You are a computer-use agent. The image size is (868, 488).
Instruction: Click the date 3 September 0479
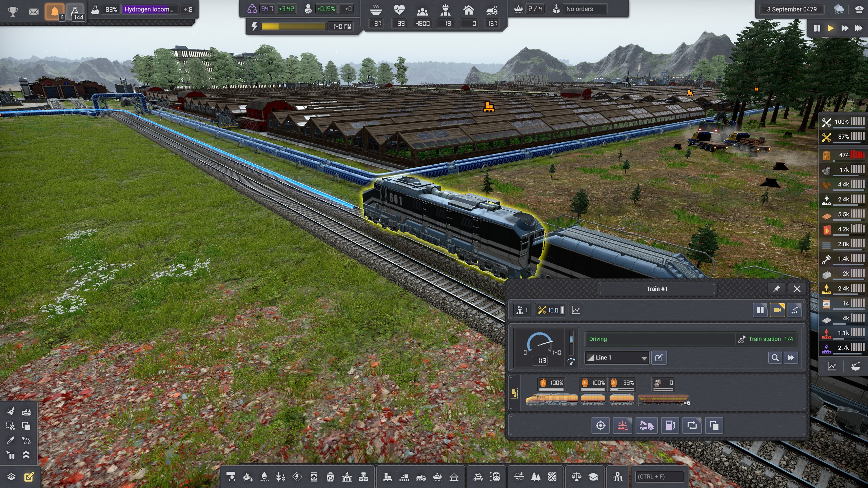[x=792, y=9]
